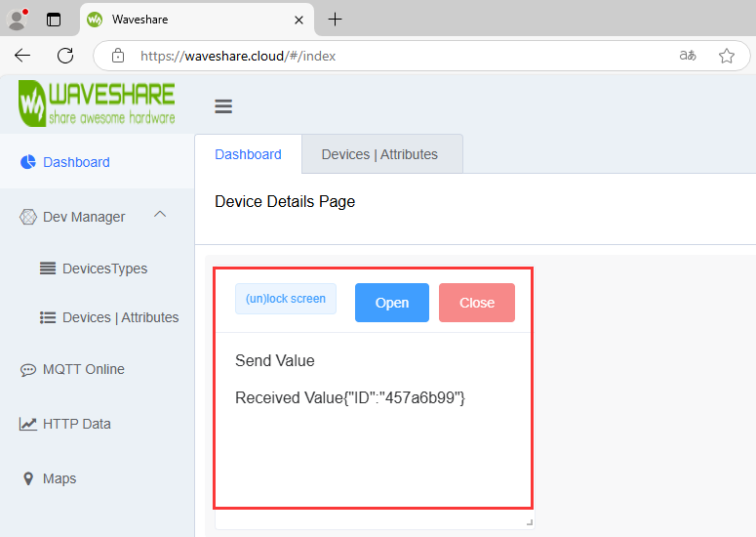Select the Dashboard tab

[248, 154]
